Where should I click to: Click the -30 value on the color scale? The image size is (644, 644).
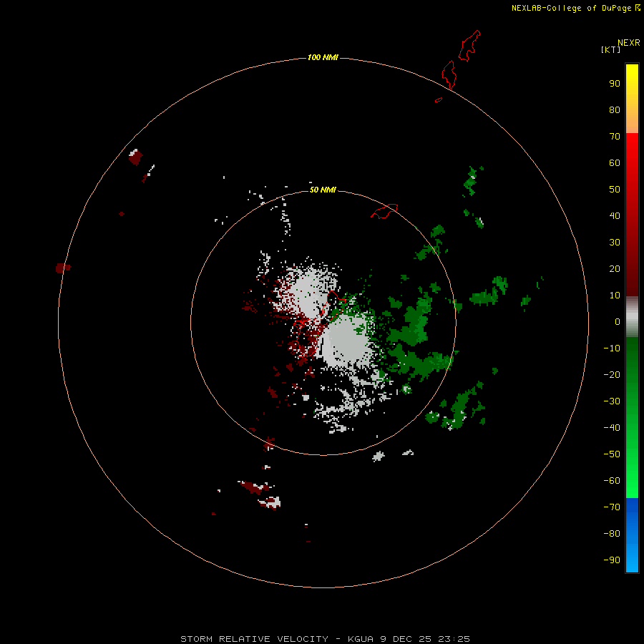click(x=612, y=401)
